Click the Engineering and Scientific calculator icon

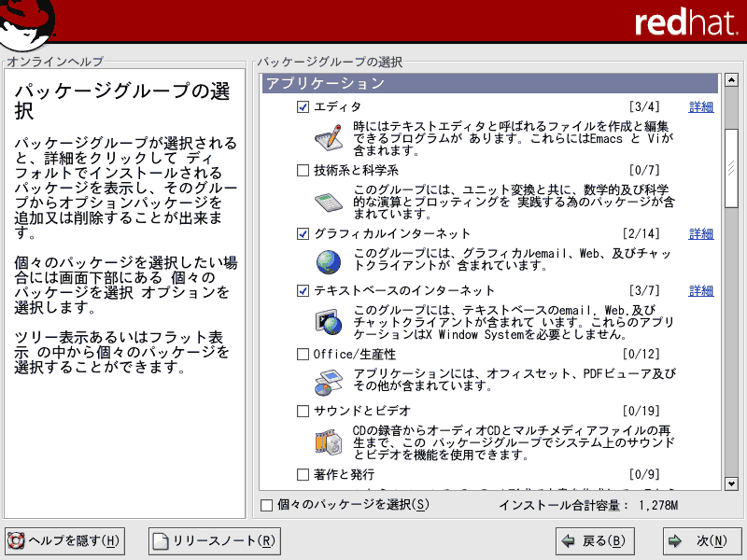[x=329, y=202]
